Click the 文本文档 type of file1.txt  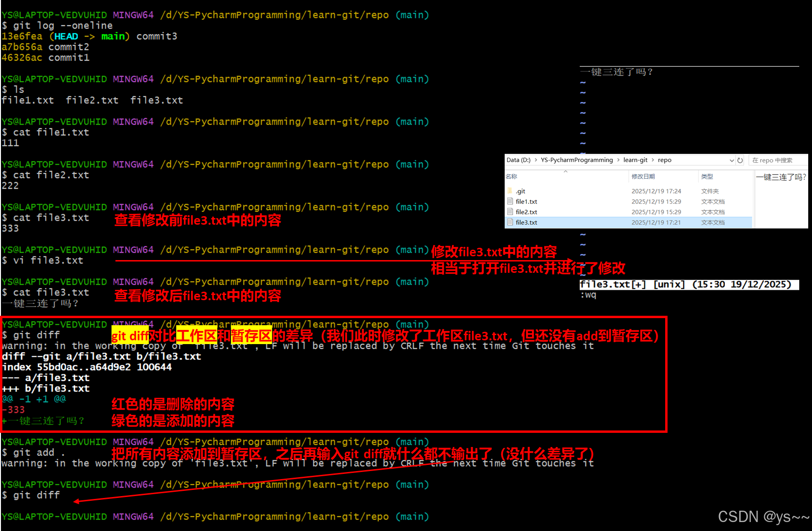[713, 202]
